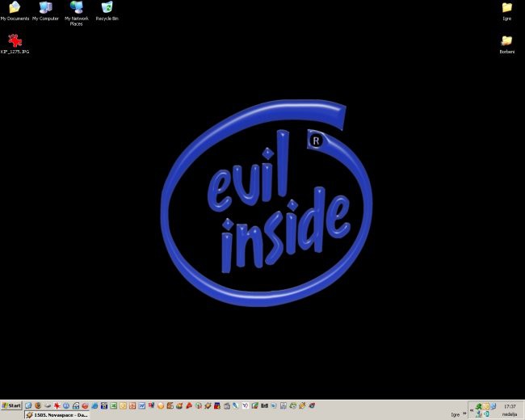Expand hidden tray icons with left chevron
525x420 pixels.
pyautogui.click(x=472, y=410)
